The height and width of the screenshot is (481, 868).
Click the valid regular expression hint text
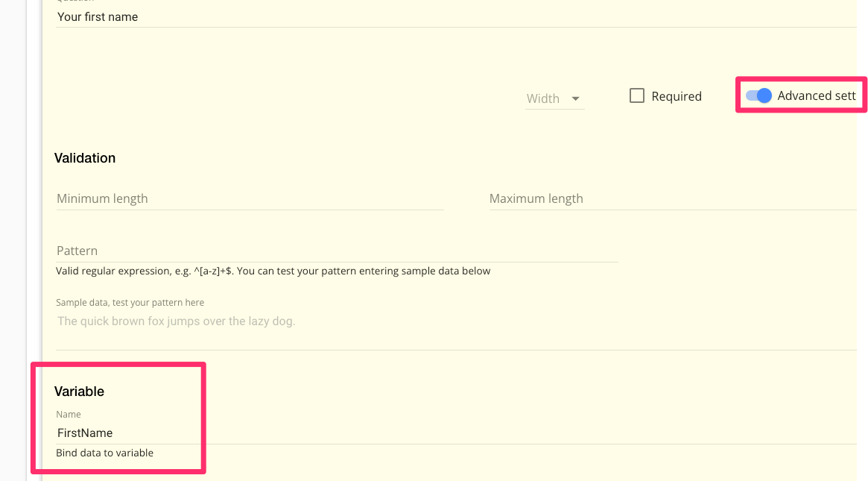click(273, 271)
